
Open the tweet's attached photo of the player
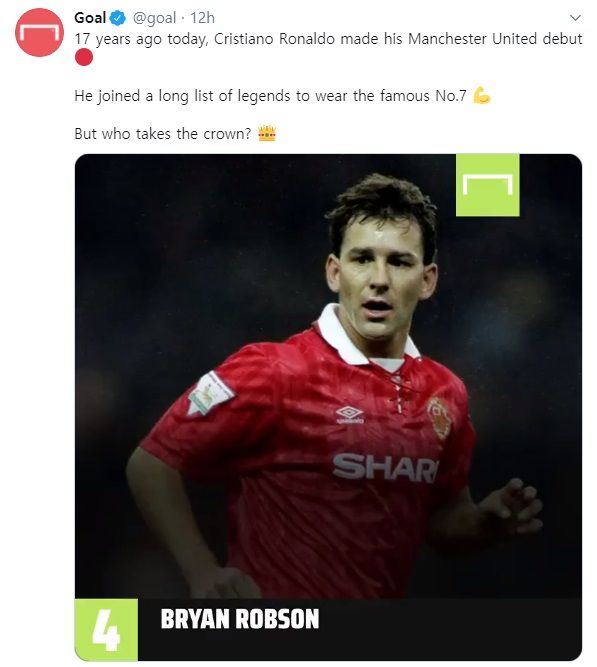(x=328, y=407)
